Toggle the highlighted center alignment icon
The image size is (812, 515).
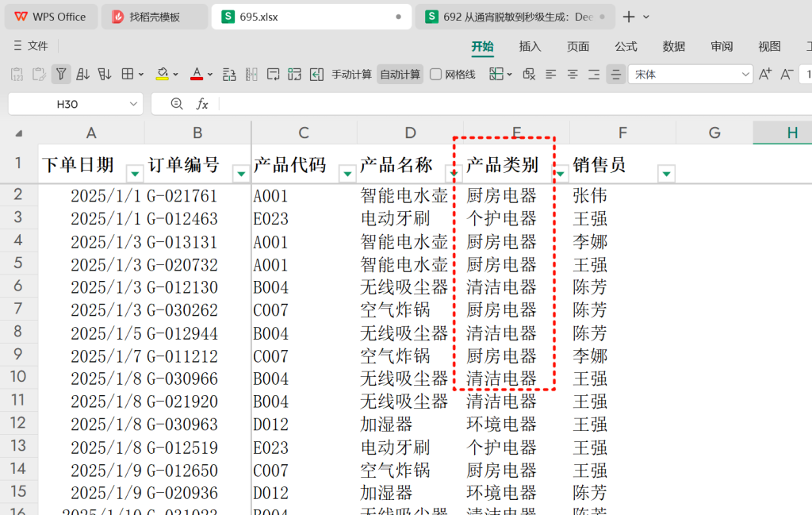pos(615,75)
